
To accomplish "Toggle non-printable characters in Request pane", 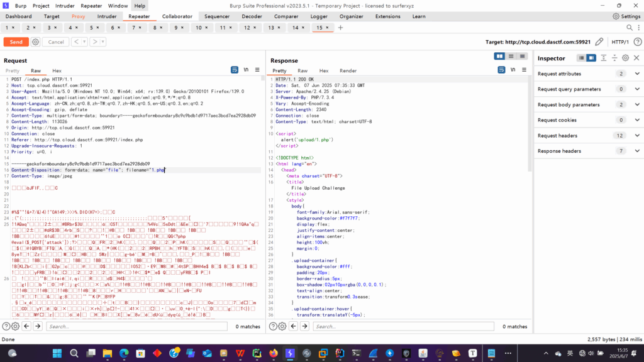I will coord(246,70).
